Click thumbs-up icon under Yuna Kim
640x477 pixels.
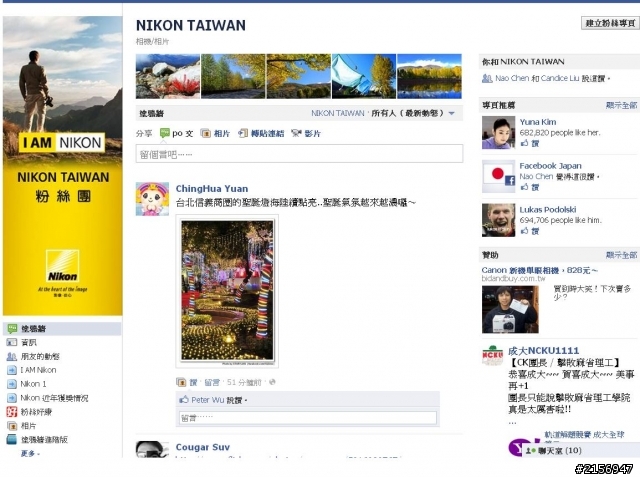coord(524,143)
